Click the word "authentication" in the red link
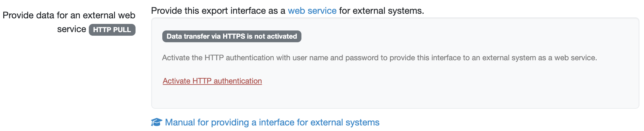Viewport: 644px width, 131px height. tap(238, 81)
